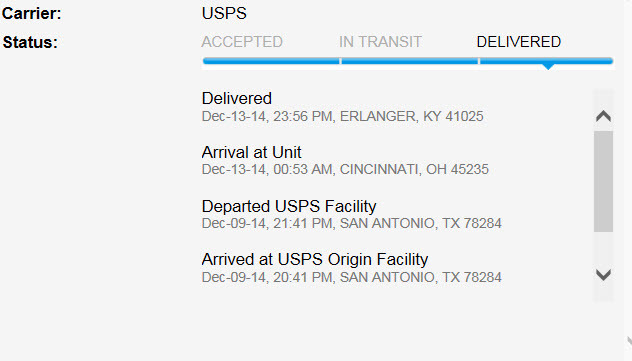Viewport: 632px width, 361px height.
Task: Click the last blue progress bar segment
Action: point(547,61)
